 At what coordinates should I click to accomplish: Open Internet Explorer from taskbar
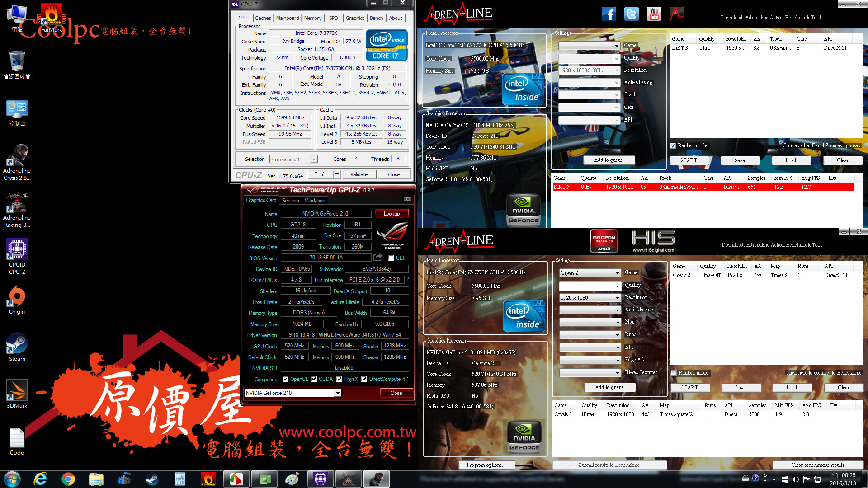pyautogui.click(x=40, y=479)
